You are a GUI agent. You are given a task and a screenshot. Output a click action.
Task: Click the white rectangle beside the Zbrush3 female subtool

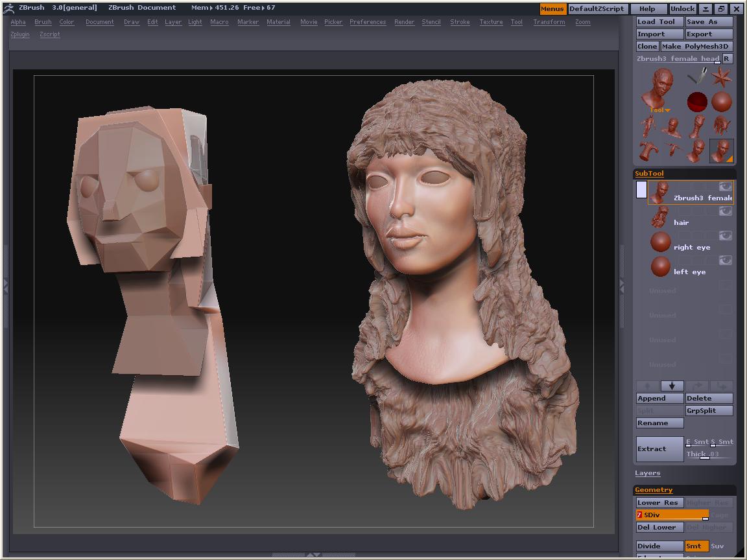click(x=641, y=189)
